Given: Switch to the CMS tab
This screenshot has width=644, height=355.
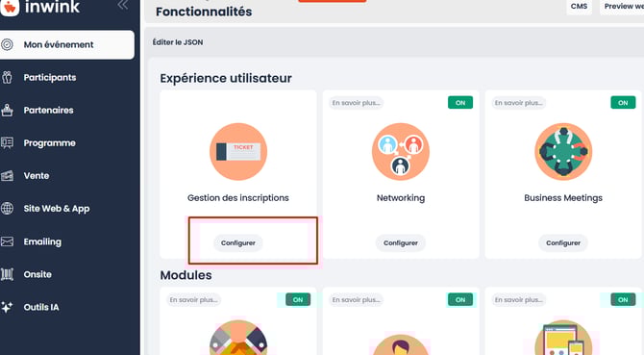Looking at the screenshot, I should click(x=579, y=6).
